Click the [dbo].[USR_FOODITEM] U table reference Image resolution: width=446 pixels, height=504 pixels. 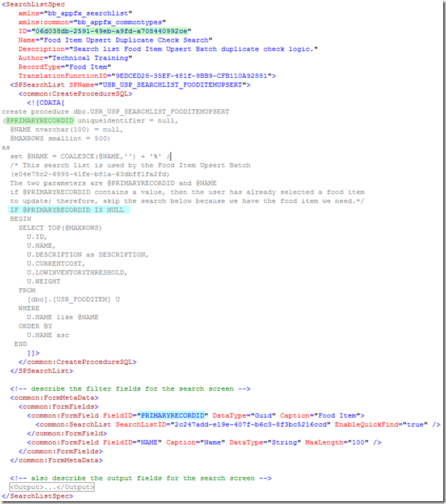[x=74, y=299]
